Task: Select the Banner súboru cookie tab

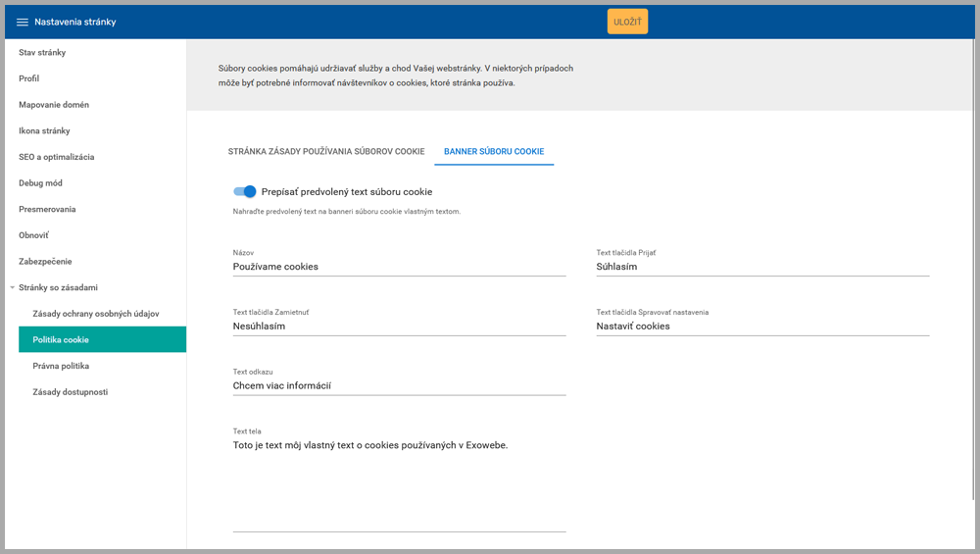Action: pos(494,152)
